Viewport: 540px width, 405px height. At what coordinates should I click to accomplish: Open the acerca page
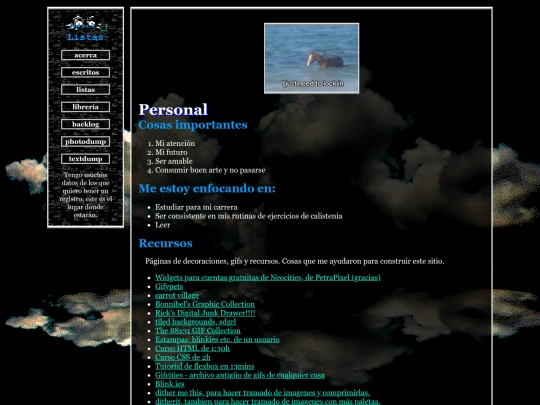point(85,55)
